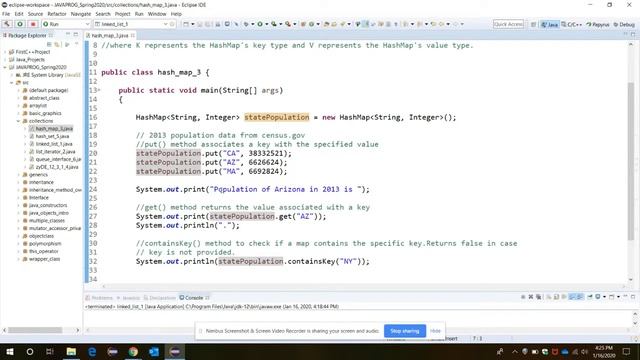The image size is (640, 360).
Task: Collapse the main method fold marker
Action: 99,90
